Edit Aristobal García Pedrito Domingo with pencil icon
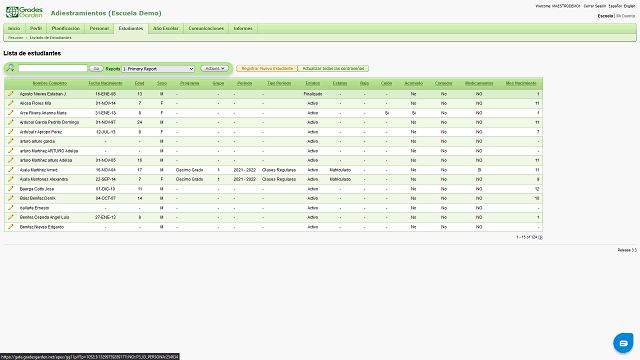 pyautogui.click(x=11, y=122)
